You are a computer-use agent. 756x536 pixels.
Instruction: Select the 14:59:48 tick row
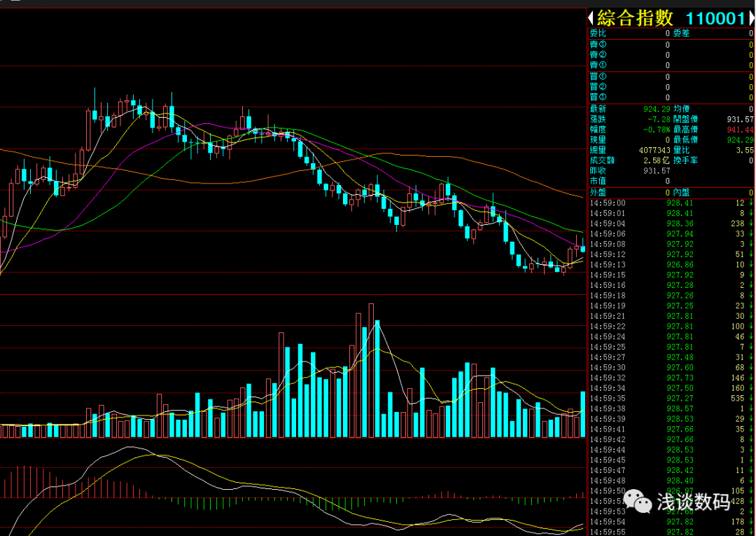tap(671, 481)
